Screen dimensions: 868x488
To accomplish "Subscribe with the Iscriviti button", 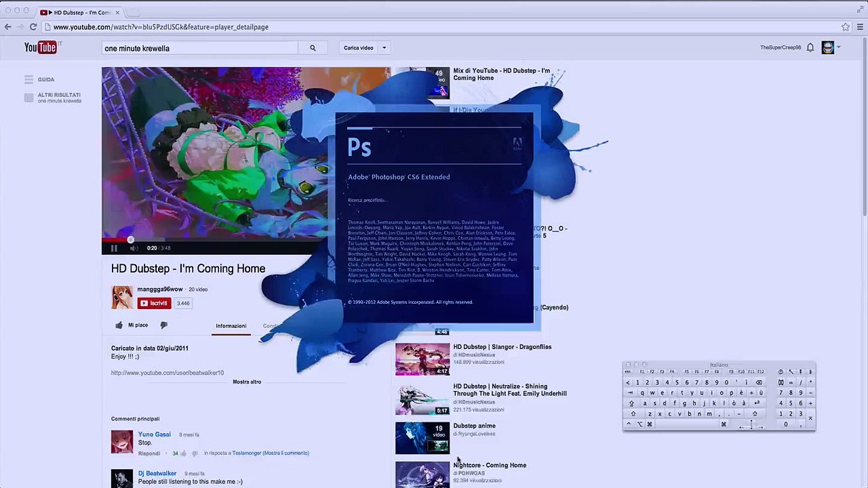I will pyautogui.click(x=153, y=303).
